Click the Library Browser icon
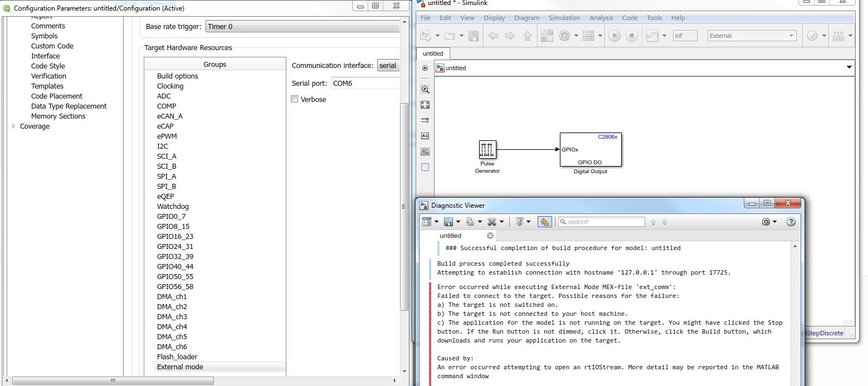This screenshot has width=868, height=386. pos(547,36)
